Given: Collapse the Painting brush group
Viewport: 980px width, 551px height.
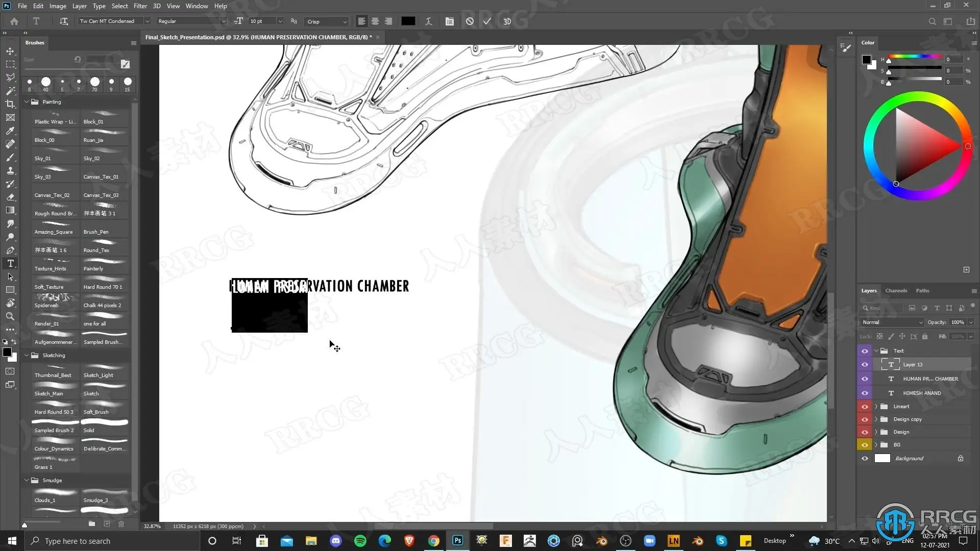Looking at the screenshot, I should click(x=27, y=102).
